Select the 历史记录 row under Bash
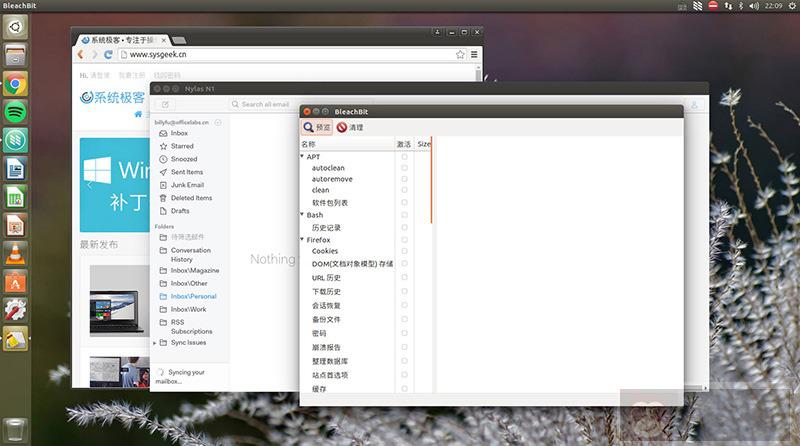 [x=326, y=228]
